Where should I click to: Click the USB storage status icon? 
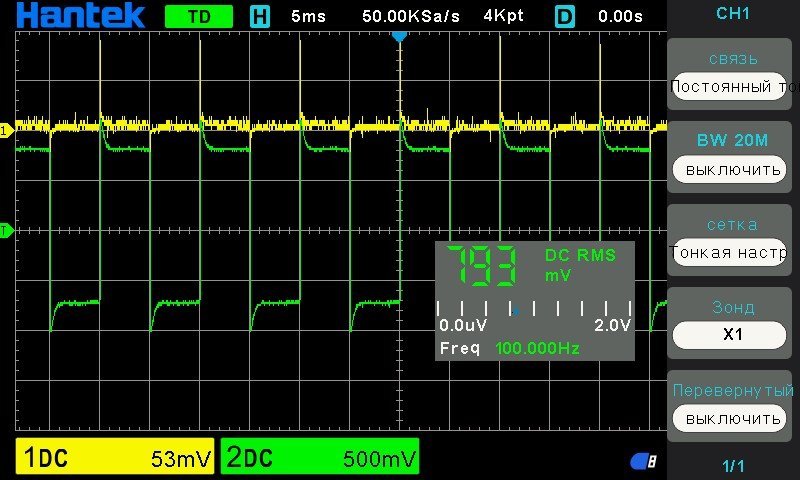(x=643, y=461)
